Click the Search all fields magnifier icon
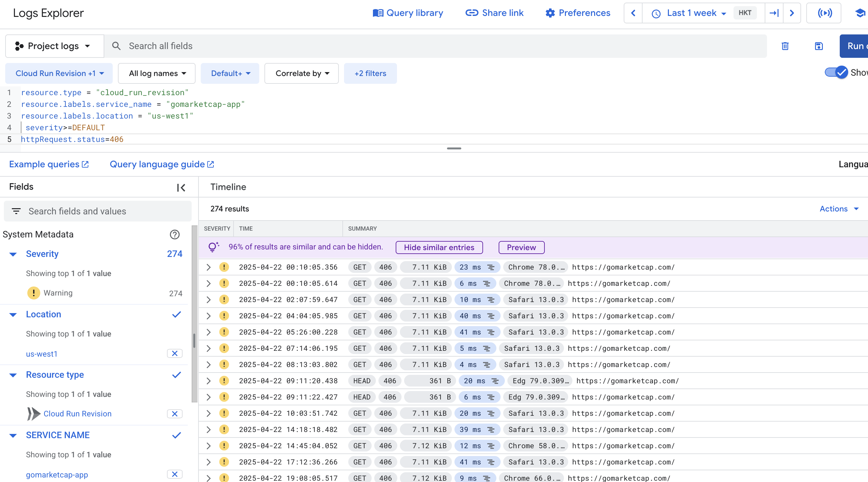 (116, 46)
